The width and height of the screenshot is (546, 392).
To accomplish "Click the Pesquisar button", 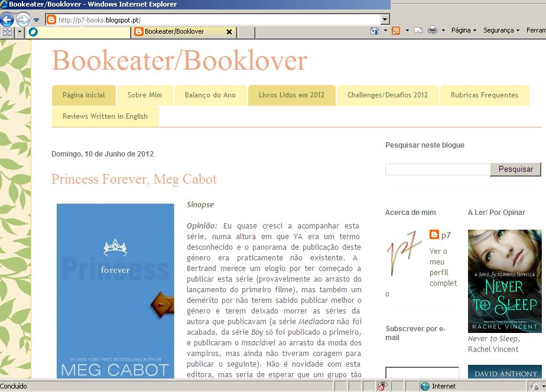I will (515, 169).
